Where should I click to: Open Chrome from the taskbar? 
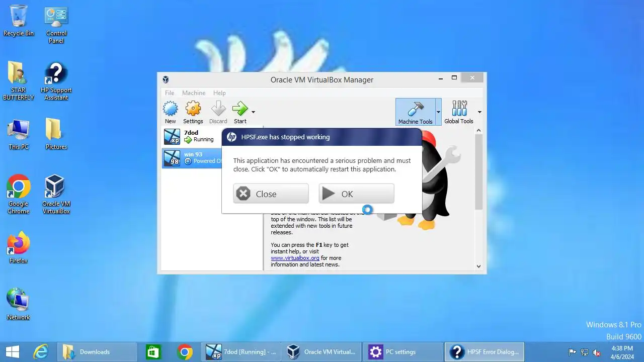point(185,351)
